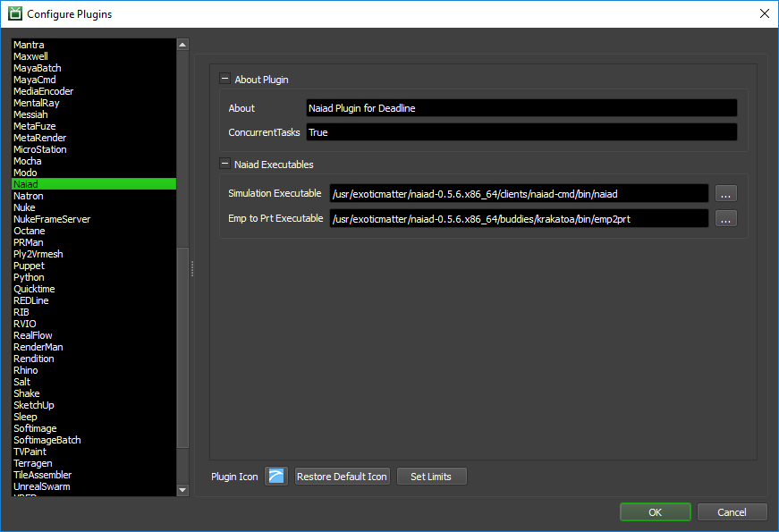779x532 pixels.
Task: Confirm changes with the OK button
Action: pos(655,511)
